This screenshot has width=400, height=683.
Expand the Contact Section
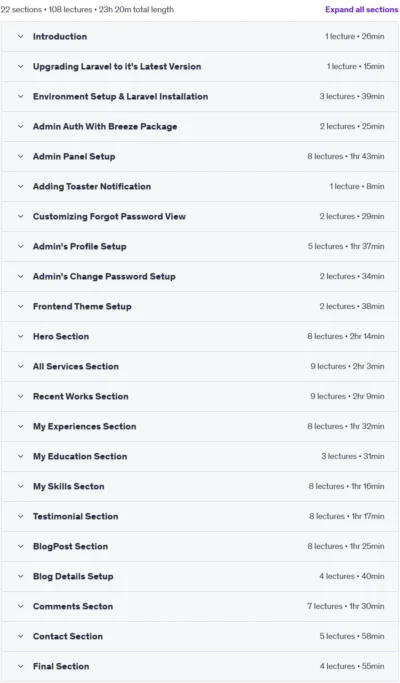pyautogui.click(x=200, y=636)
